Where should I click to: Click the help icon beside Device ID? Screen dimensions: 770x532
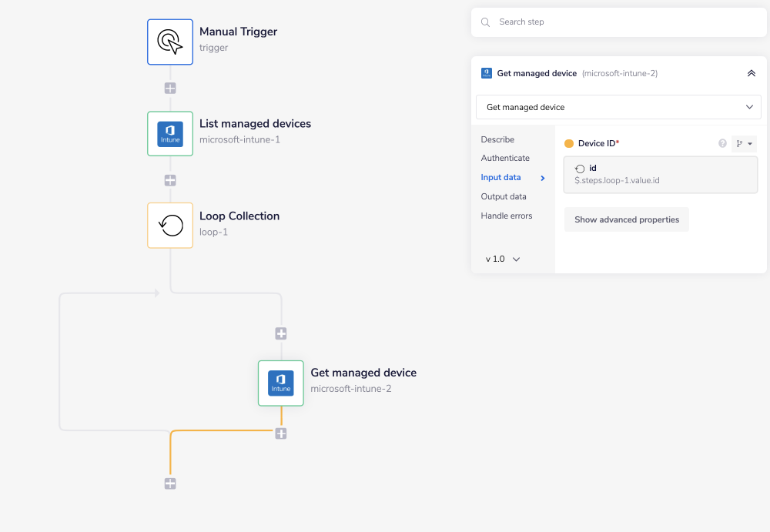tap(722, 143)
